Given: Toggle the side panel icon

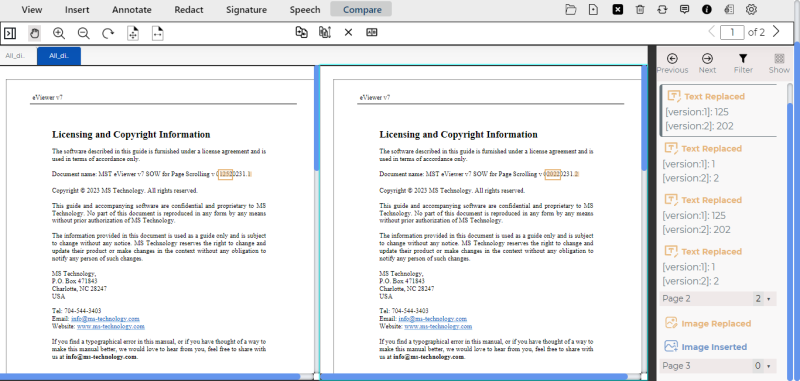Looking at the screenshot, I should [10, 34].
